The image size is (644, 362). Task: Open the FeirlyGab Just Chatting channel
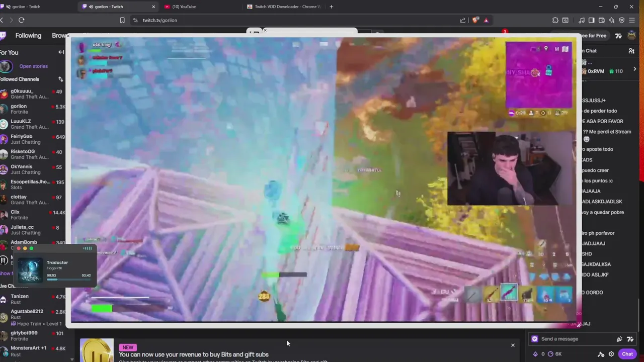coord(32,139)
